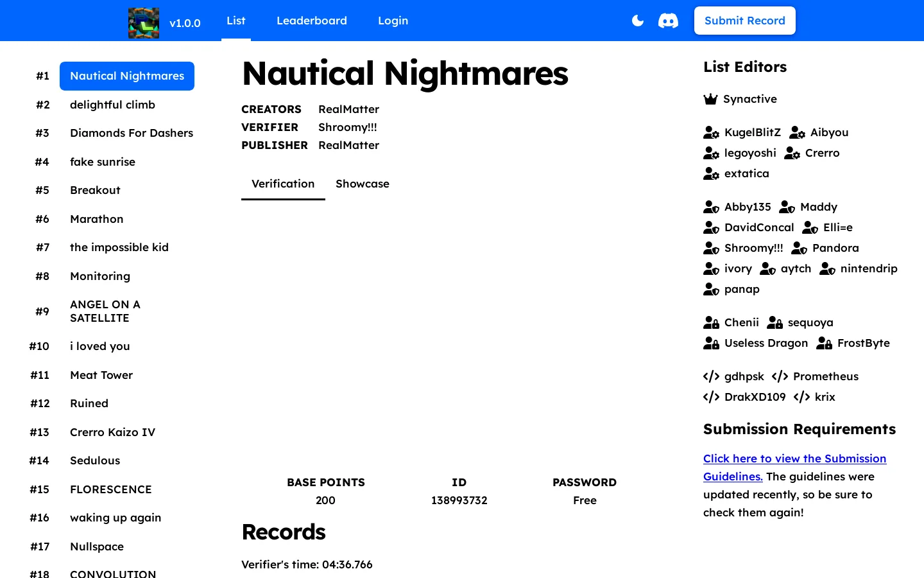
Task: Click the site logo image in header
Action: [x=144, y=23]
